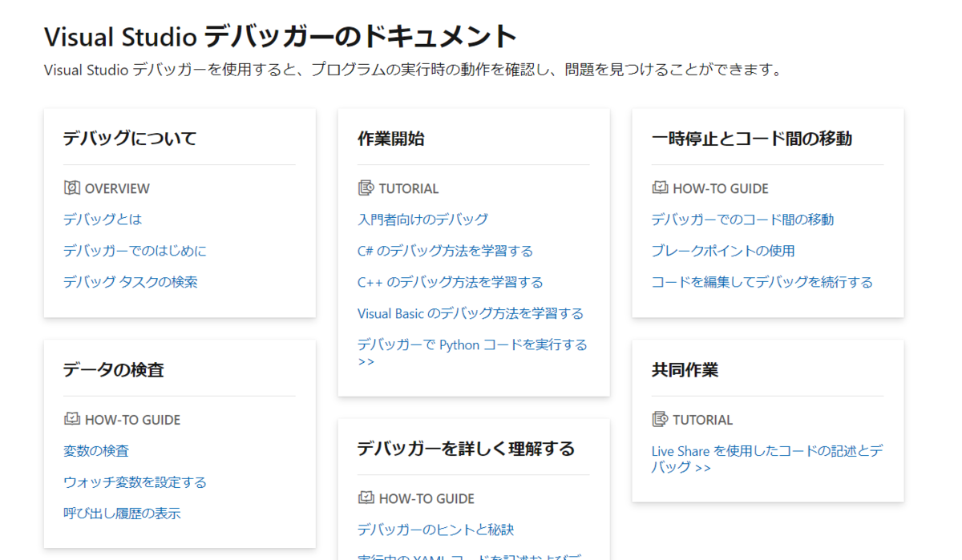
Task: Click the OVERVIEW label text
Action: click(x=117, y=188)
